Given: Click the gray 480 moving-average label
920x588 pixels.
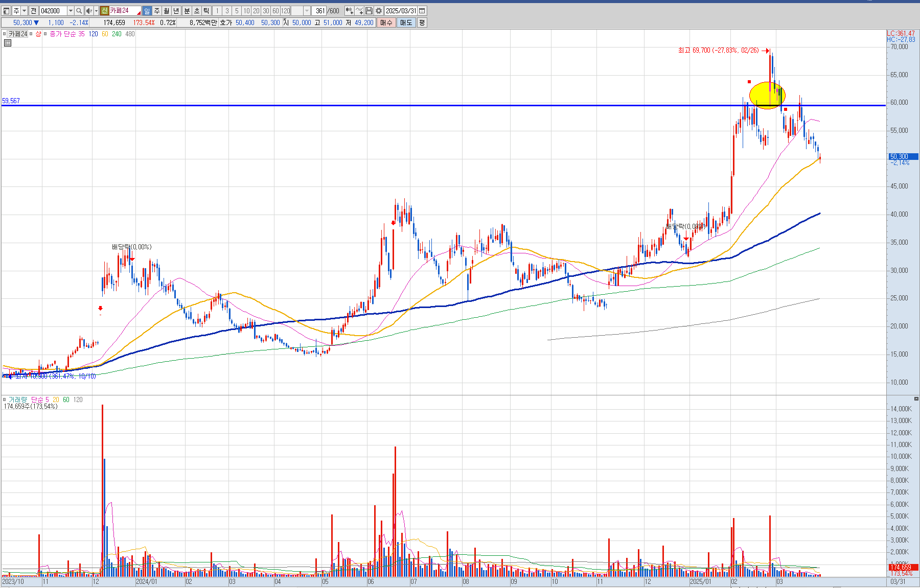Looking at the screenshot, I should (130, 34).
